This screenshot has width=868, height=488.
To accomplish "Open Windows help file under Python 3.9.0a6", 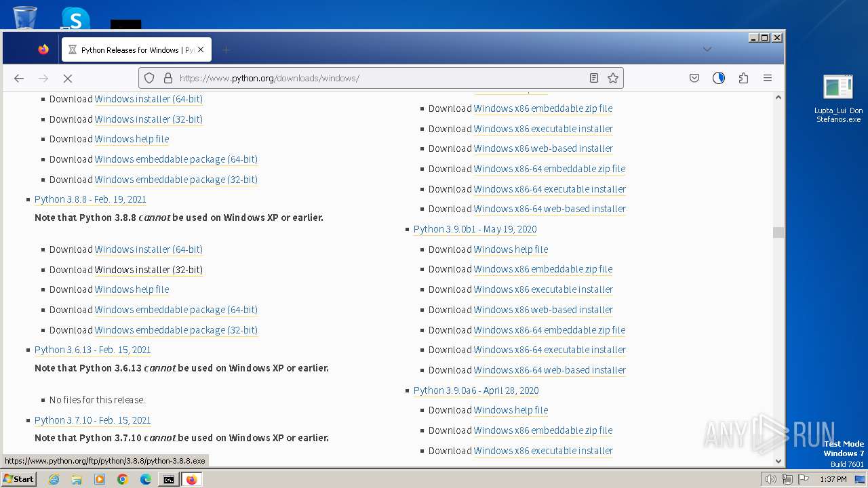I will [x=511, y=410].
